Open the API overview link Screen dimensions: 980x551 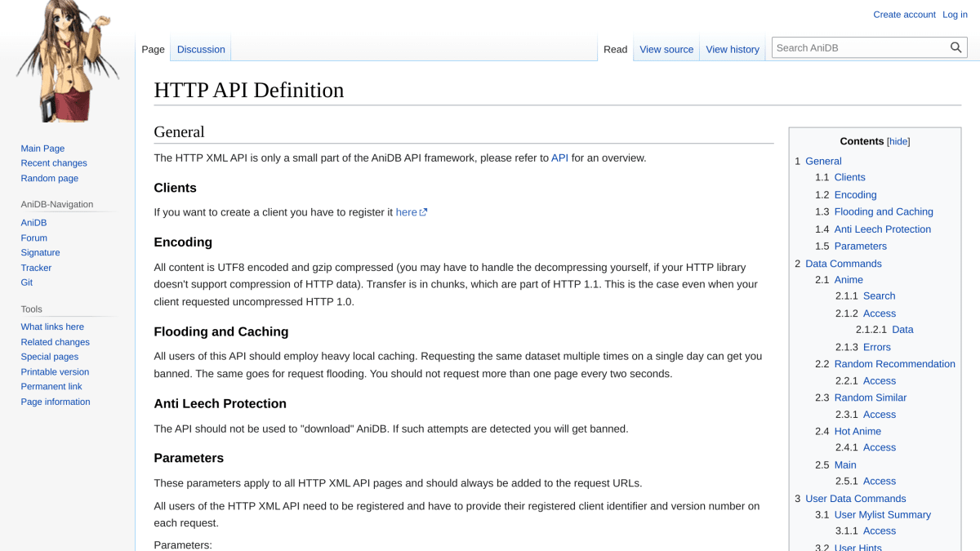559,158
